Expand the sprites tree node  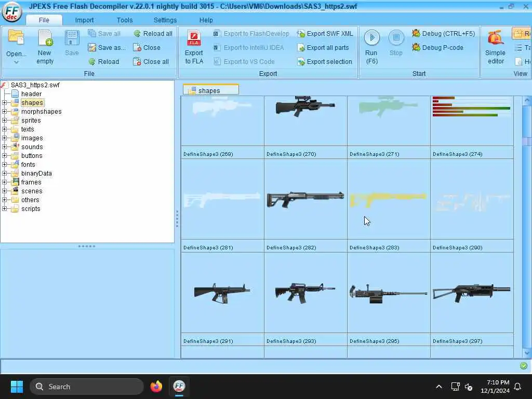[x=4, y=120]
